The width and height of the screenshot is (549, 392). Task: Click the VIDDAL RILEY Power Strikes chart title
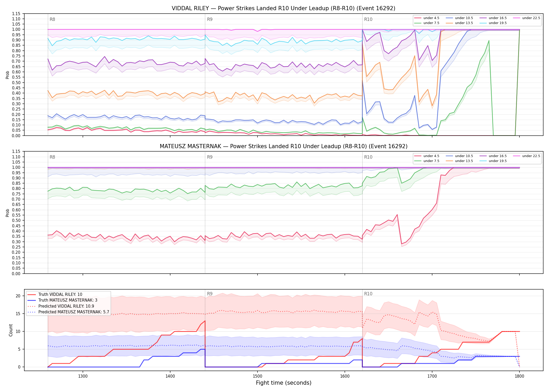283,8
